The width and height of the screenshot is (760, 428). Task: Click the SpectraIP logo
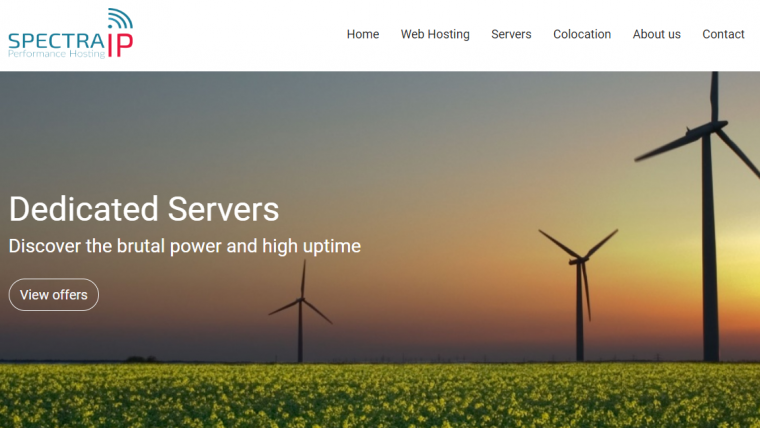[x=71, y=33]
